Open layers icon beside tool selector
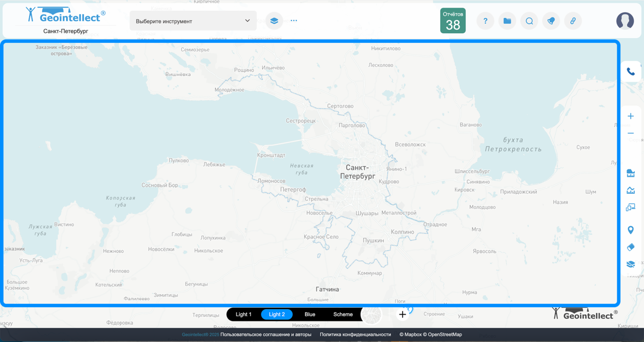The width and height of the screenshot is (644, 342). (274, 21)
